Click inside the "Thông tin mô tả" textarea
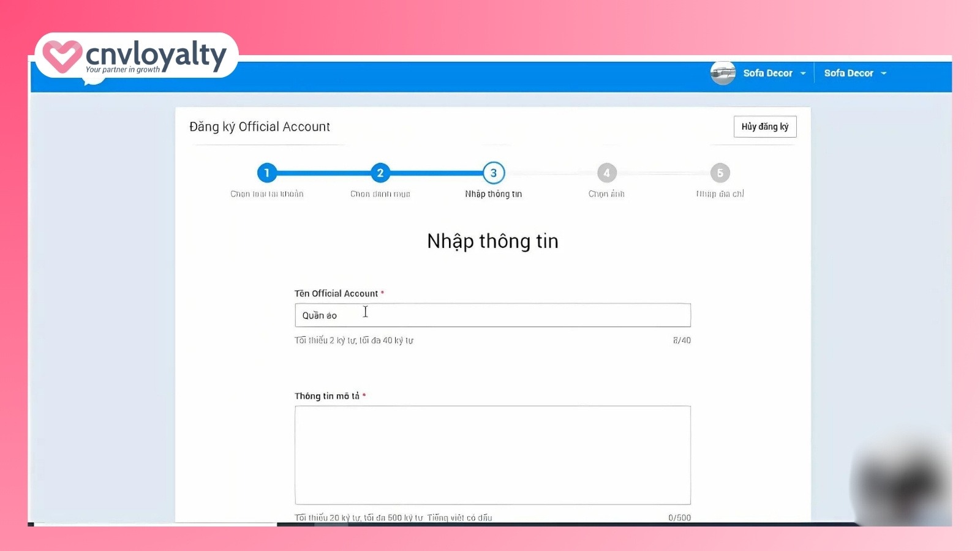980x551 pixels. click(x=492, y=455)
